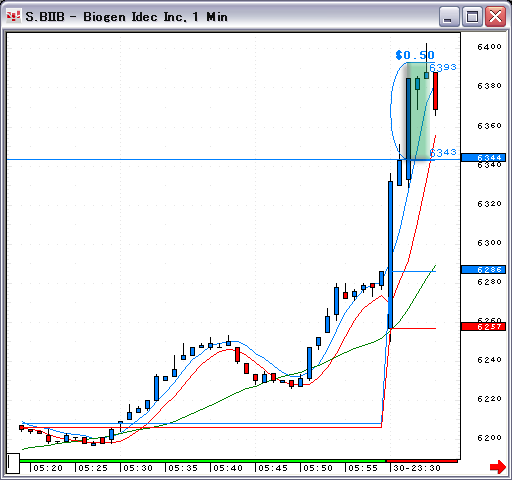Click the 6344 blue price marker
This screenshot has width=512, height=480.
pos(483,157)
